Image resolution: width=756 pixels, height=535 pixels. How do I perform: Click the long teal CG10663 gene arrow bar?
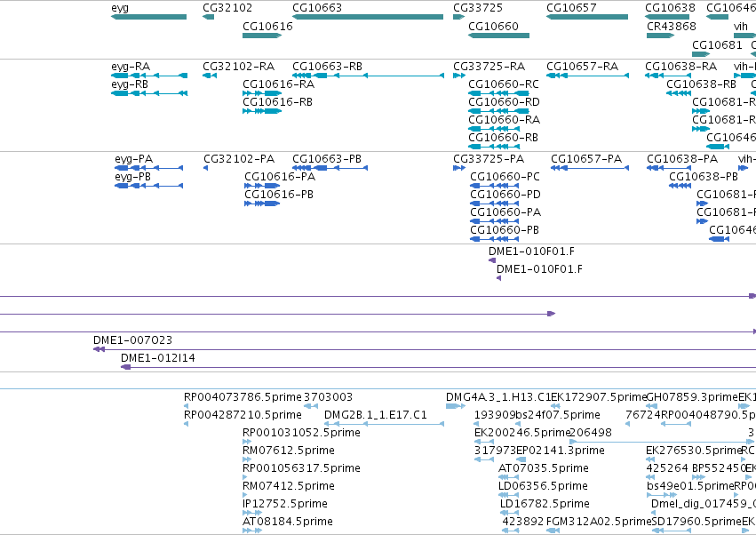368,17
